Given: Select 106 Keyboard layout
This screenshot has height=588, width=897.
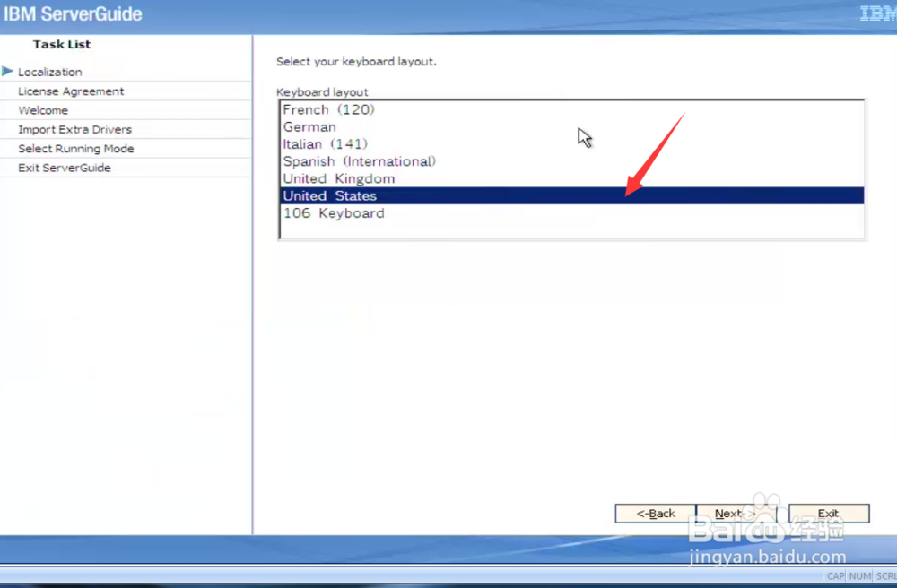Looking at the screenshot, I should 572,213.
